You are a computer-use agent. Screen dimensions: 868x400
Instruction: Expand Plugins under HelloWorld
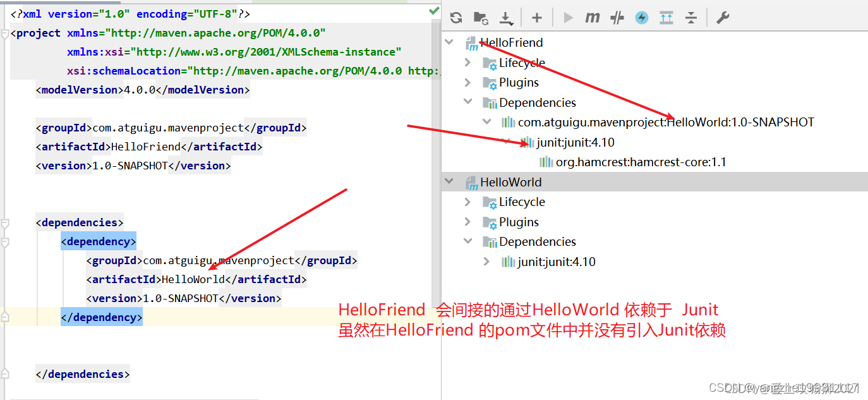pos(467,222)
